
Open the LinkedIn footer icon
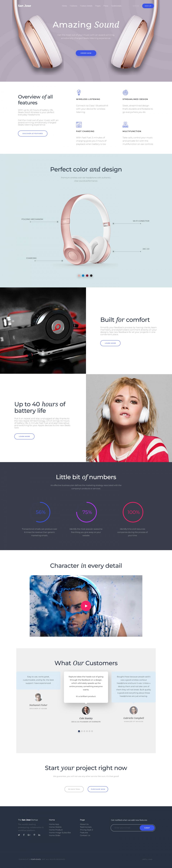click(x=39, y=835)
